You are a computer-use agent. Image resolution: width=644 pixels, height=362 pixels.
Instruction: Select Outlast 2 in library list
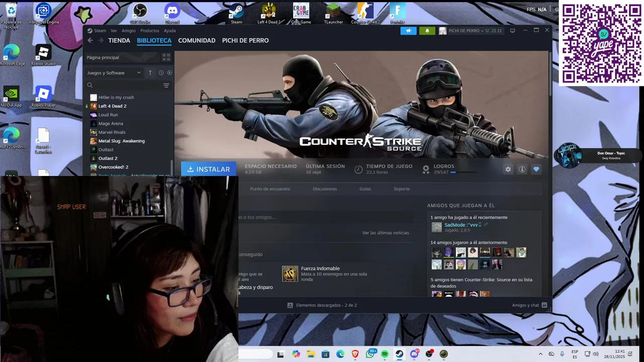click(108, 158)
